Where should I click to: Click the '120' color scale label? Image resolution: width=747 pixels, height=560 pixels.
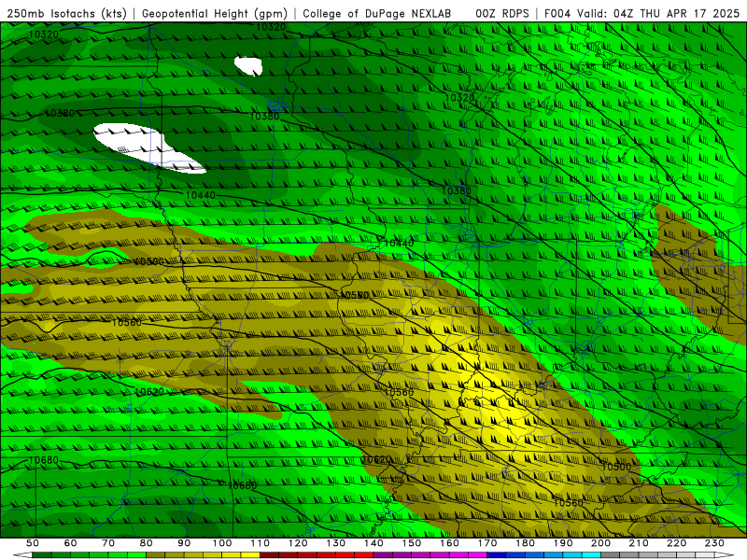tap(298, 543)
